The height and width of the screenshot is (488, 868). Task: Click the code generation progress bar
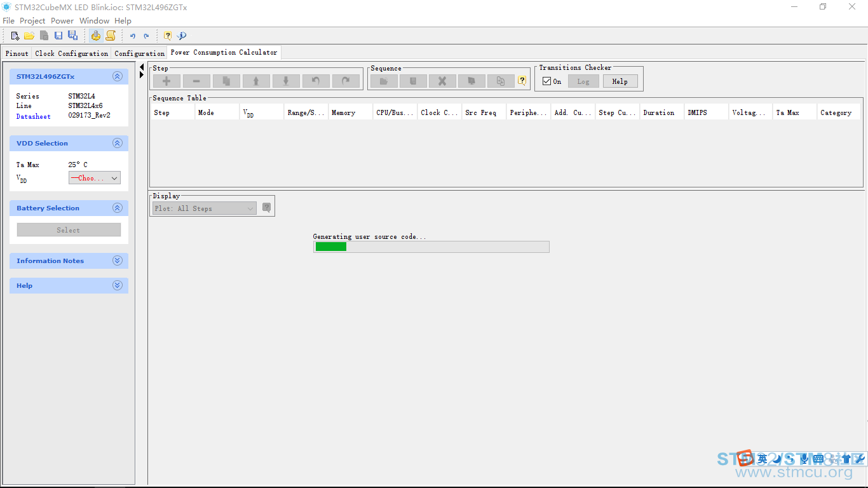(x=431, y=247)
